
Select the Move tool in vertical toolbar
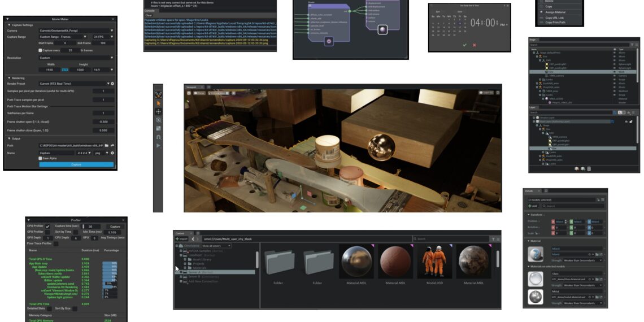(158, 112)
